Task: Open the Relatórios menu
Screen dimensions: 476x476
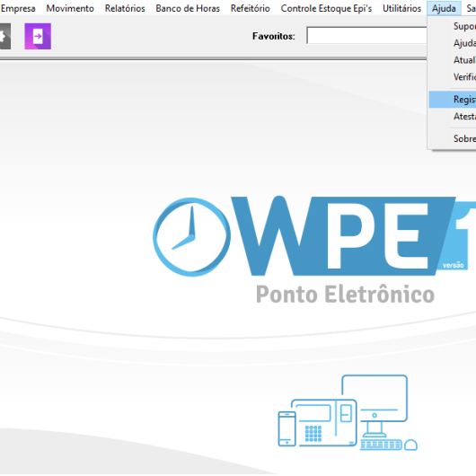Action: 125,8
